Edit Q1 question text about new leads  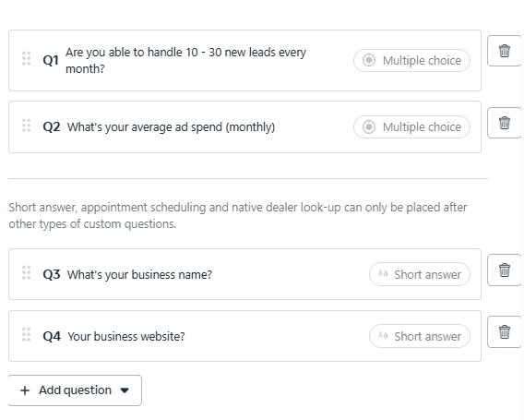click(185, 61)
